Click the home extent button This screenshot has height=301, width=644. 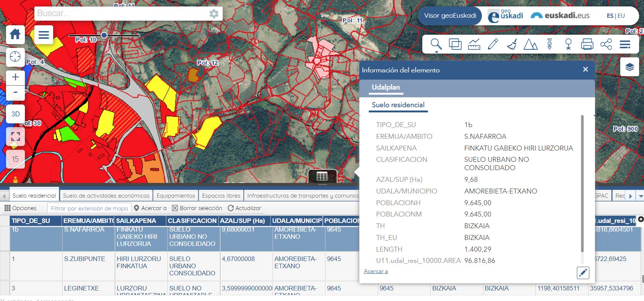[x=15, y=35]
